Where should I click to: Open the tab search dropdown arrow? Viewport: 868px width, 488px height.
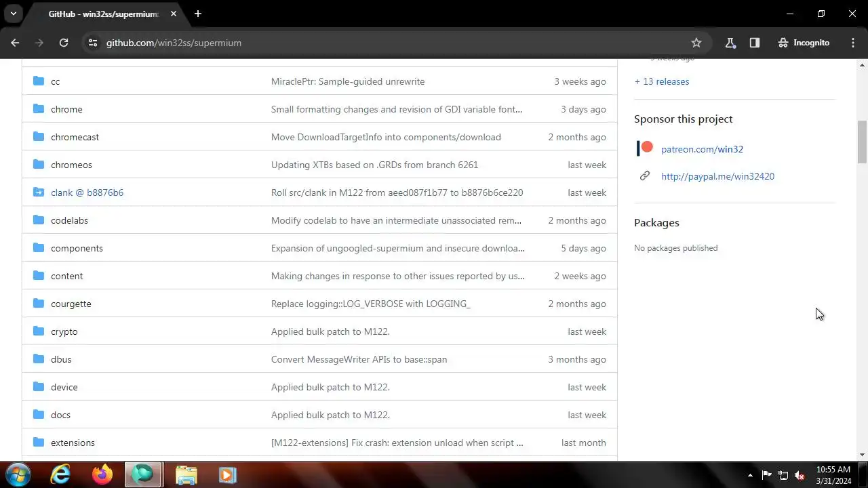point(14,14)
